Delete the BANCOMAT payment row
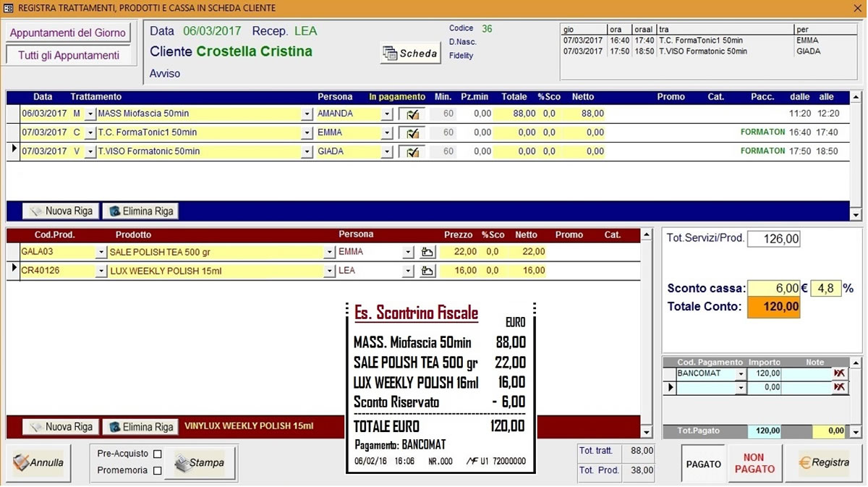 (839, 373)
